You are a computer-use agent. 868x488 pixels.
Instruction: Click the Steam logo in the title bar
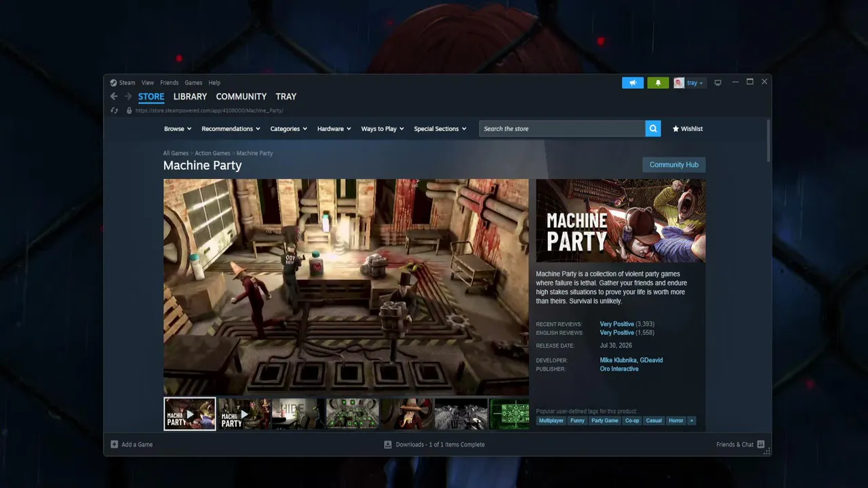[x=114, y=83]
